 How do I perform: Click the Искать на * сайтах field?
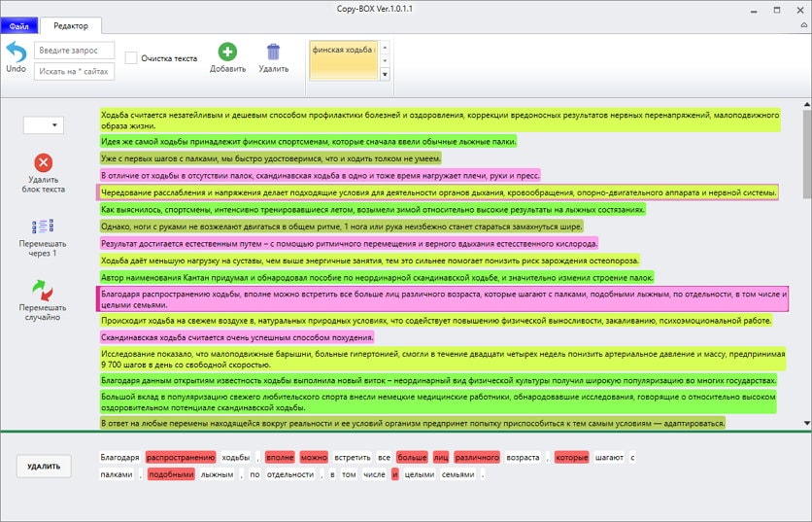pos(74,71)
